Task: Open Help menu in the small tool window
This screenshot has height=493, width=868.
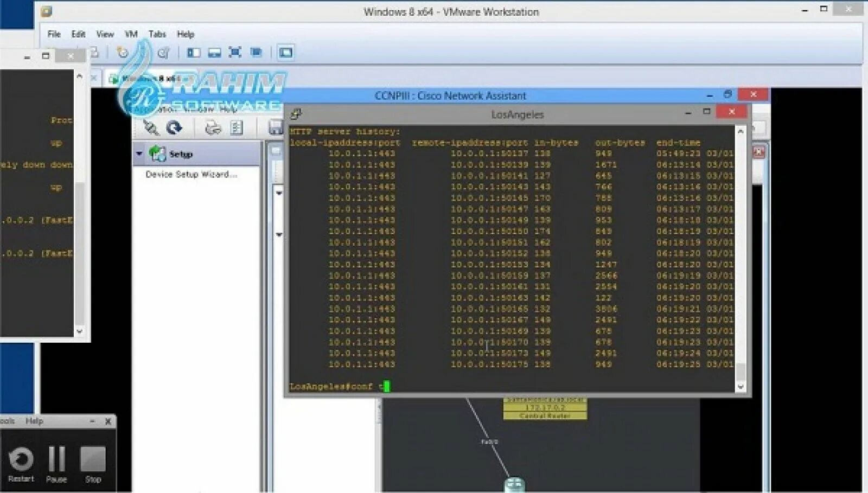Action: (34, 421)
